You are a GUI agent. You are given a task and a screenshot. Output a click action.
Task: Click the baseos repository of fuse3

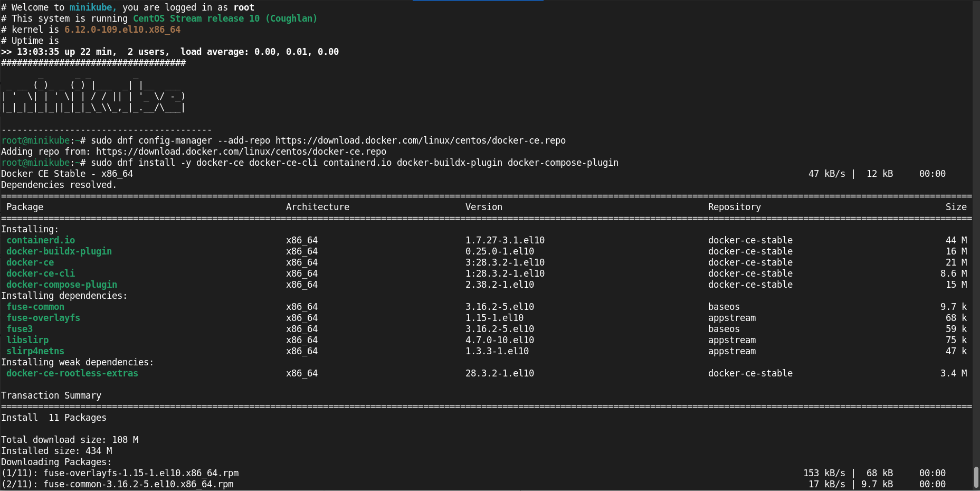coord(724,329)
